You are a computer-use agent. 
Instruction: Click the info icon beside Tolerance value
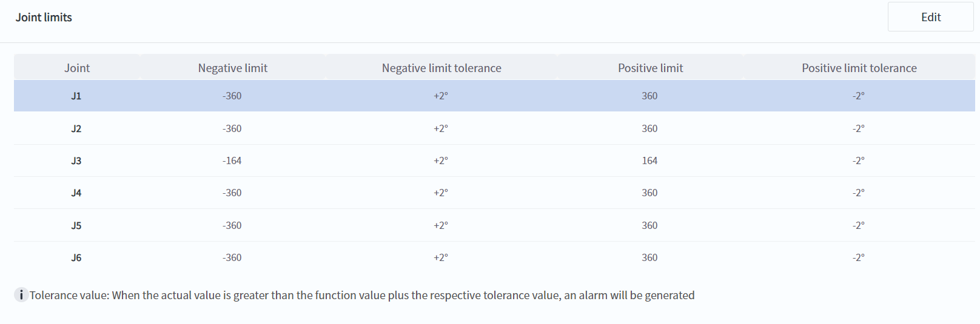coord(21,295)
